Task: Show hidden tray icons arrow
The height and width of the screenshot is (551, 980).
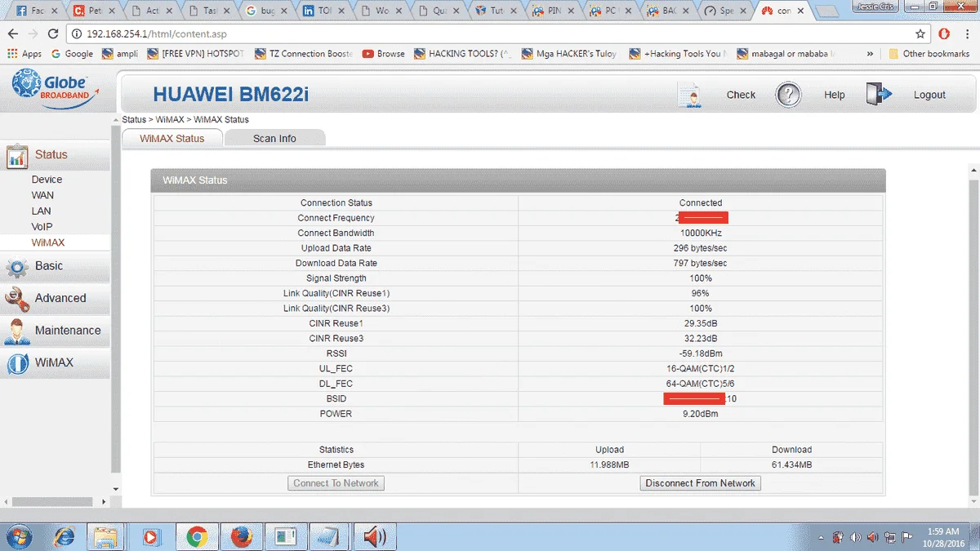Action: click(x=822, y=537)
